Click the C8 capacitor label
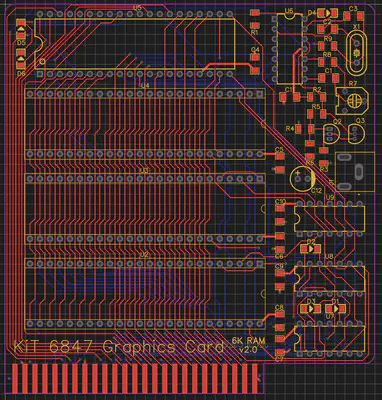The height and width of the screenshot is (400, 382). (279, 307)
